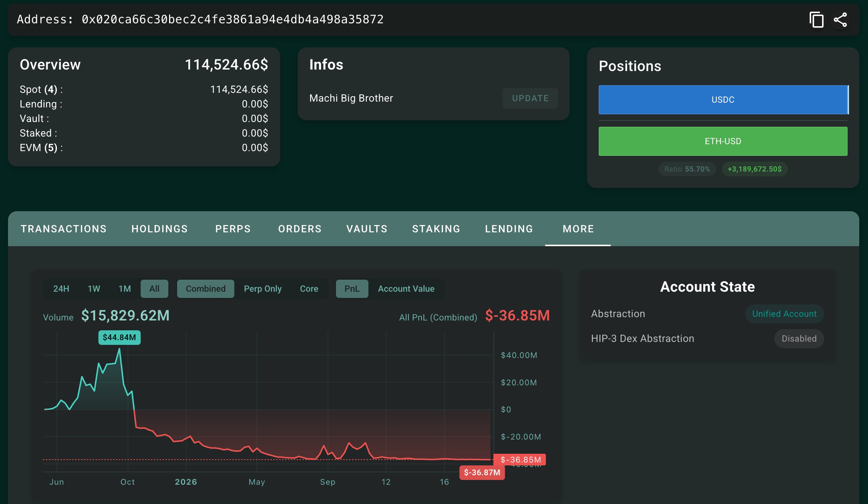The image size is (868, 504).
Task: Switch to the Holdings tab
Action: point(160,229)
